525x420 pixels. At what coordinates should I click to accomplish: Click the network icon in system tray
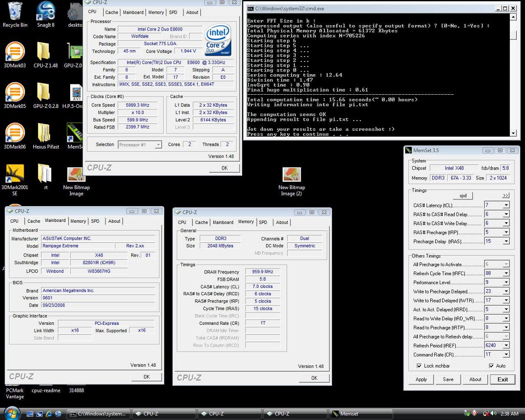(x=485, y=414)
